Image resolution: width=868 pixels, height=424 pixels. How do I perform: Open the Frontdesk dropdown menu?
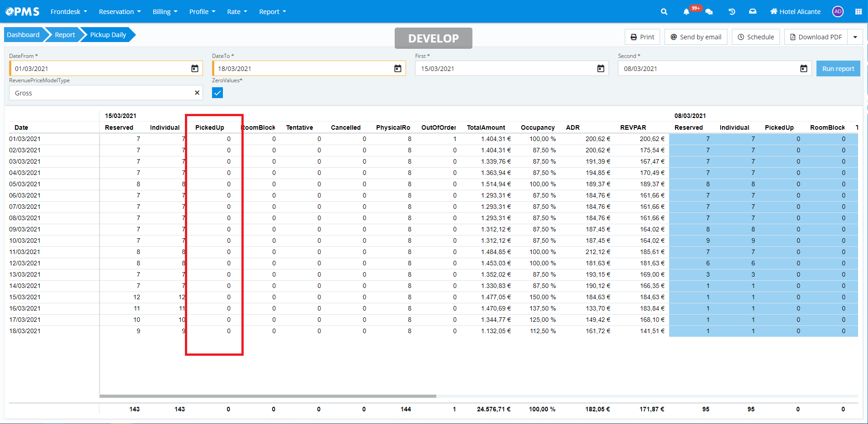[69, 12]
